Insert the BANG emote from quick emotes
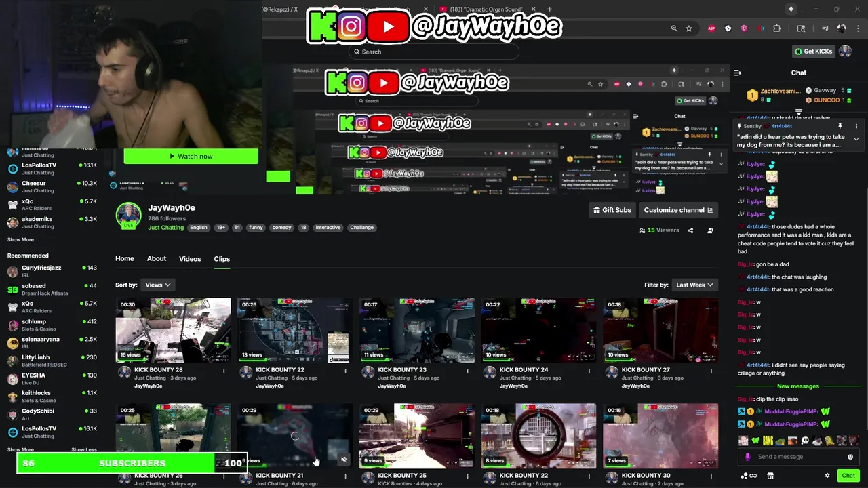 point(768,441)
